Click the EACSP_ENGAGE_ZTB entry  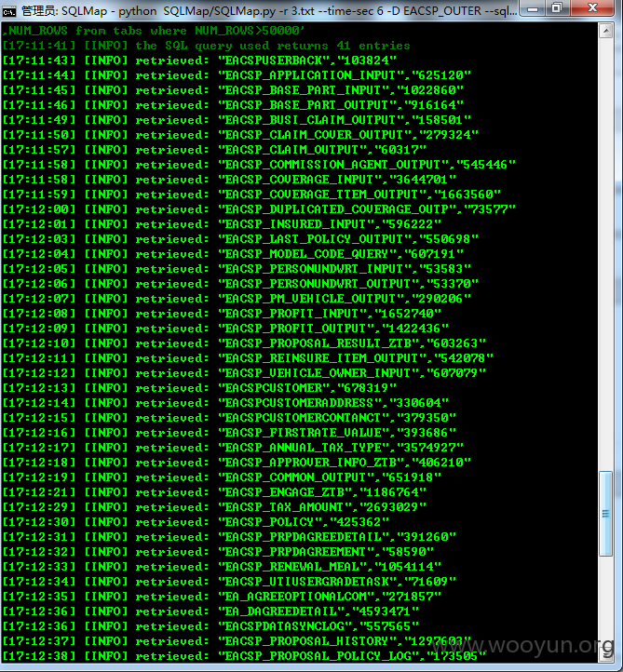pos(214,492)
